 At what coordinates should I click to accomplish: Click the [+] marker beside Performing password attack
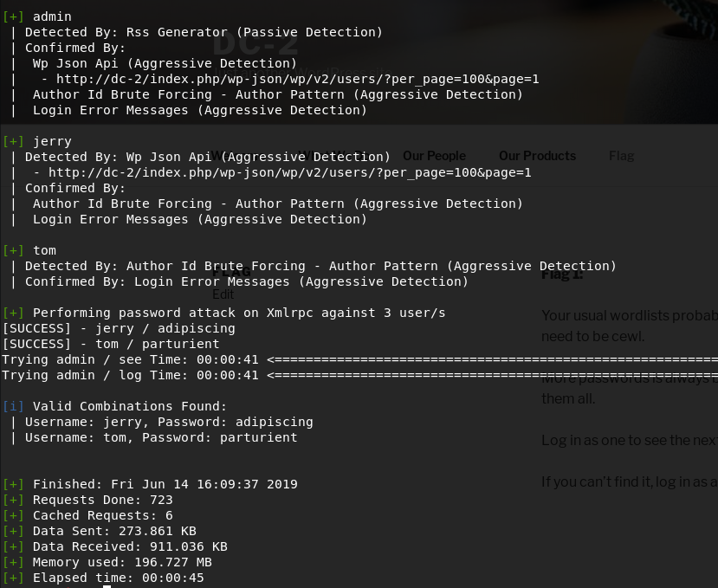pos(13,313)
